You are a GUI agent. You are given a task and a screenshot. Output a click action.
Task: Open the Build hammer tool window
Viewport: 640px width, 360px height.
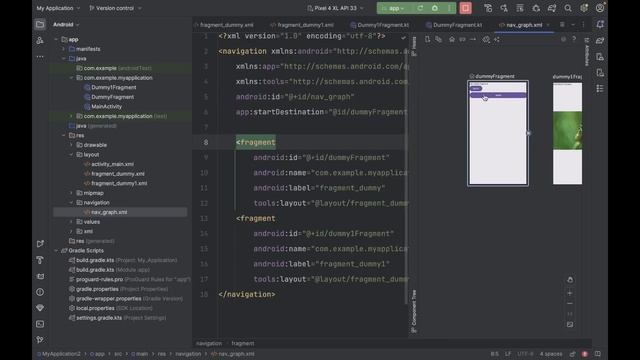pos(40,260)
